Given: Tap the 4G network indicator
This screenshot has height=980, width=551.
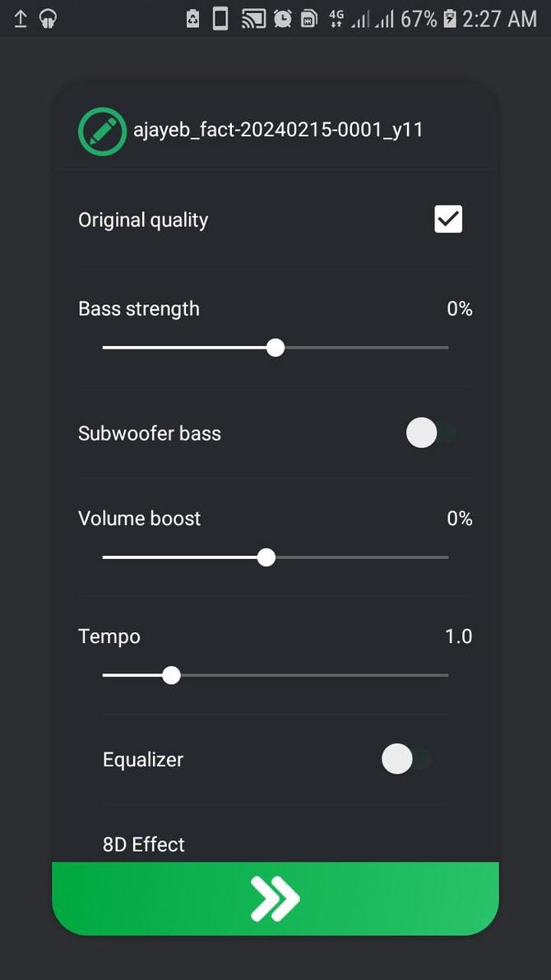Looking at the screenshot, I should point(337,18).
